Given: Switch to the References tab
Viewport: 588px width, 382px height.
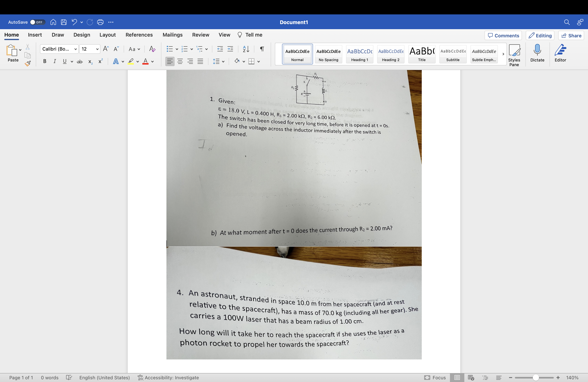Looking at the screenshot, I should pyautogui.click(x=139, y=35).
